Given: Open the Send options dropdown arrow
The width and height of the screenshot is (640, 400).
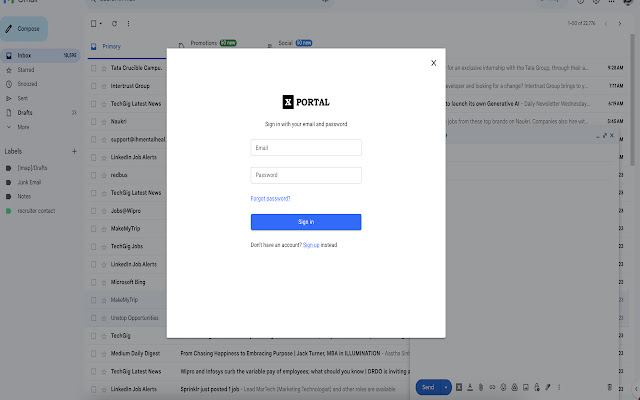Looking at the screenshot, I should 446,387.
